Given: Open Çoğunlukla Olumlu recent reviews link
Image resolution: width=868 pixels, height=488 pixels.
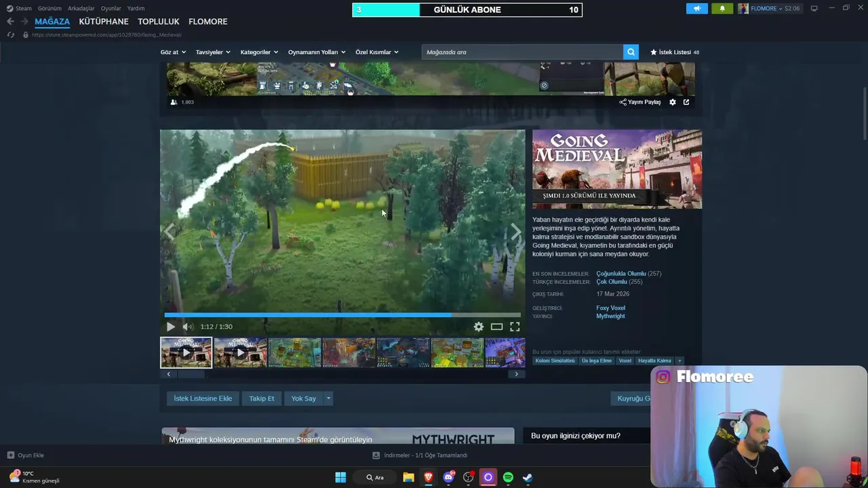Looking at the screenshot, I should pos(621,274).
